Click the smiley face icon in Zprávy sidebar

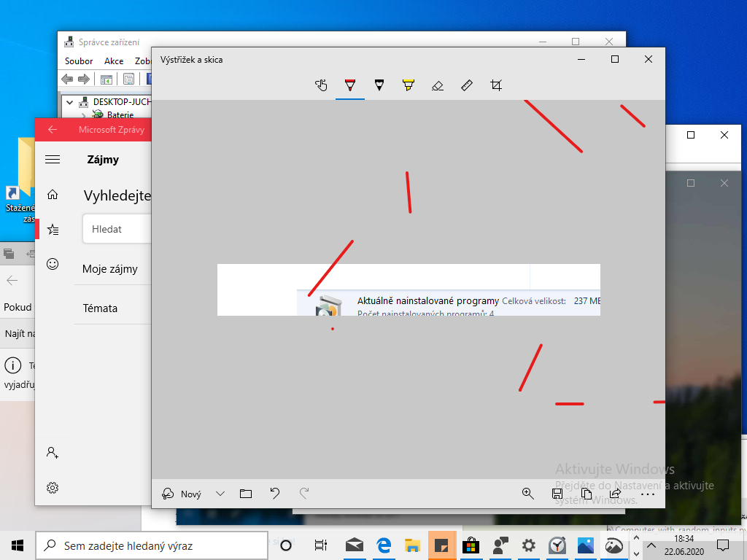tap(53, 264)
